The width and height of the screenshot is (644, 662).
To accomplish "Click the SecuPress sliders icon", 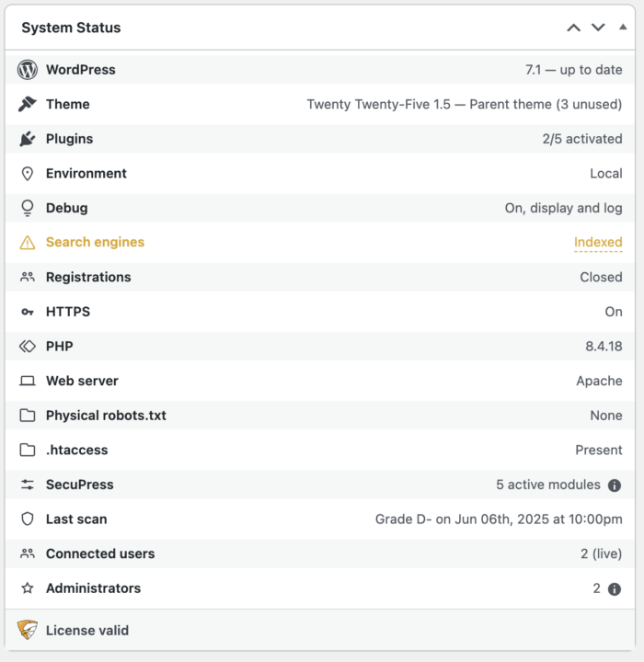I will pos(28,485).
